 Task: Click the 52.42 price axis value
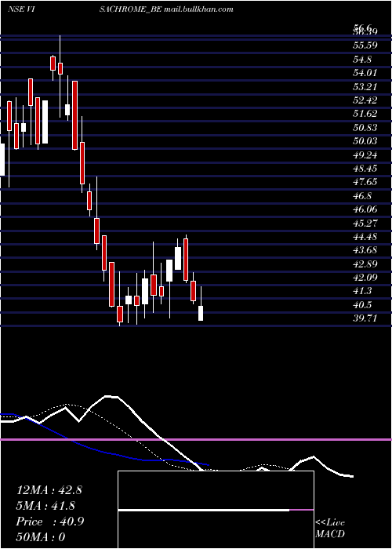pos(365,100)
